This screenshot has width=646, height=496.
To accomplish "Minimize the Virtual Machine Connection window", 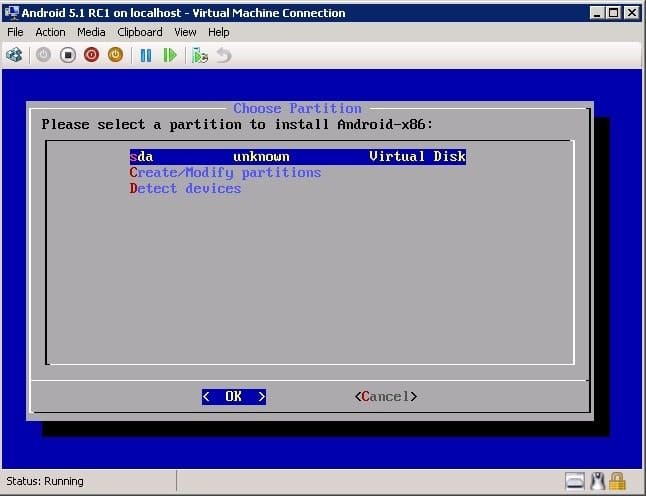I will 597,13.
